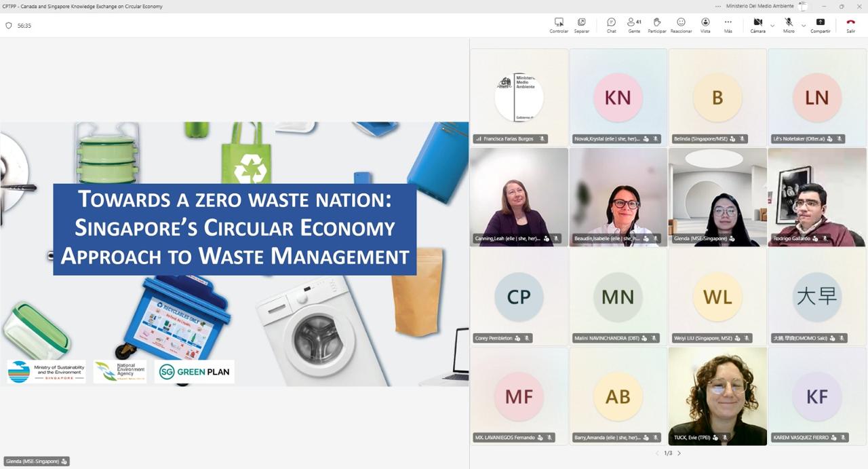This screenshot has width=868, height=469.
Task: Open the Más more options menu
Action: click(728, 25)
